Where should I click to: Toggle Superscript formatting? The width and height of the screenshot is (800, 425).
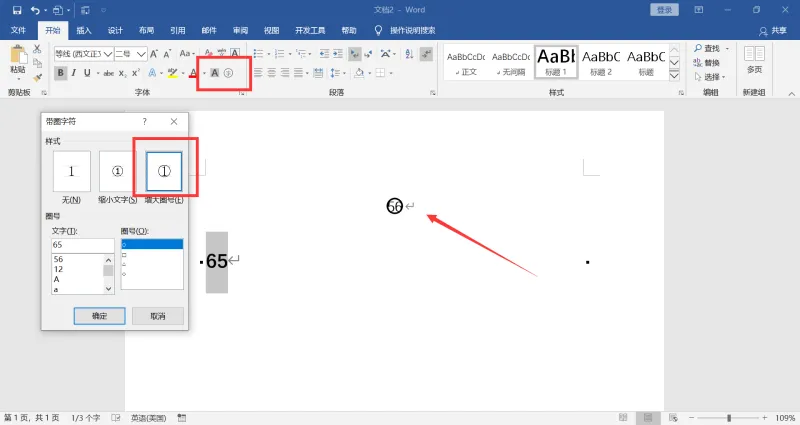pyautogui.click(x=136, y=73)
